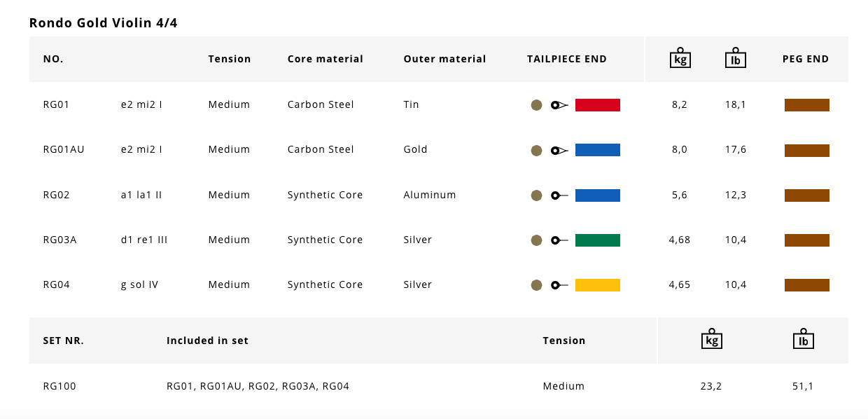
Task: Click the brown peg end swatch for RG02
Action: [807, 195]
